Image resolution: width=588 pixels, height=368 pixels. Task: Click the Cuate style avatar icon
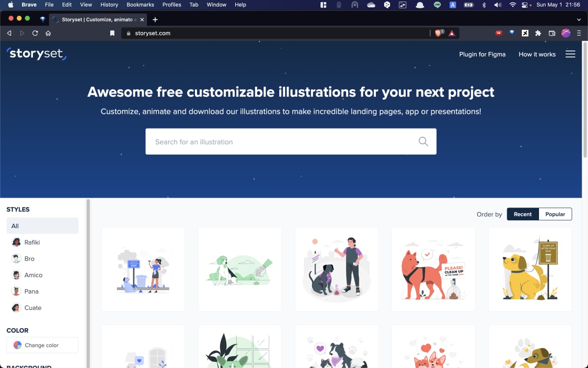(16, 308)
